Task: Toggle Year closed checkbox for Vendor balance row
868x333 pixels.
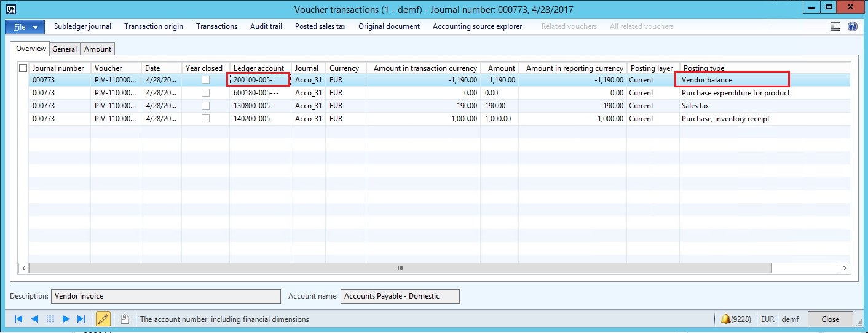Action: coord(205,80)
